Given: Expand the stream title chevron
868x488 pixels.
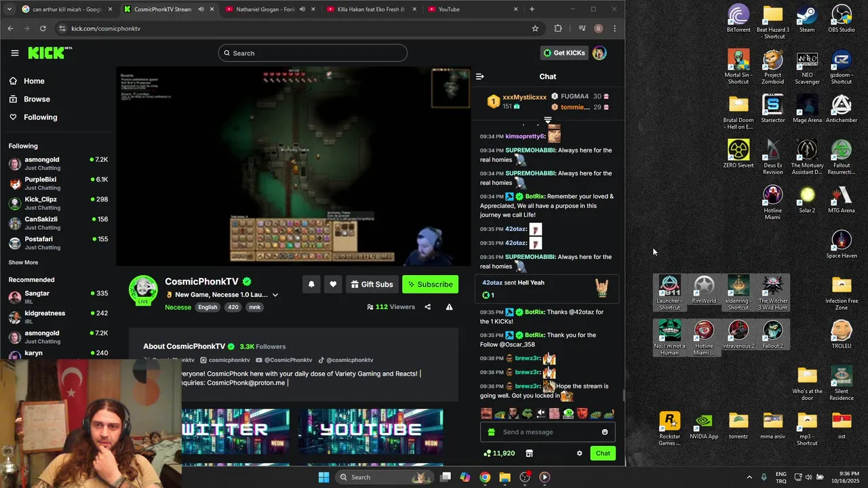Looking at the screenshot, I should [x=275, y=295].
